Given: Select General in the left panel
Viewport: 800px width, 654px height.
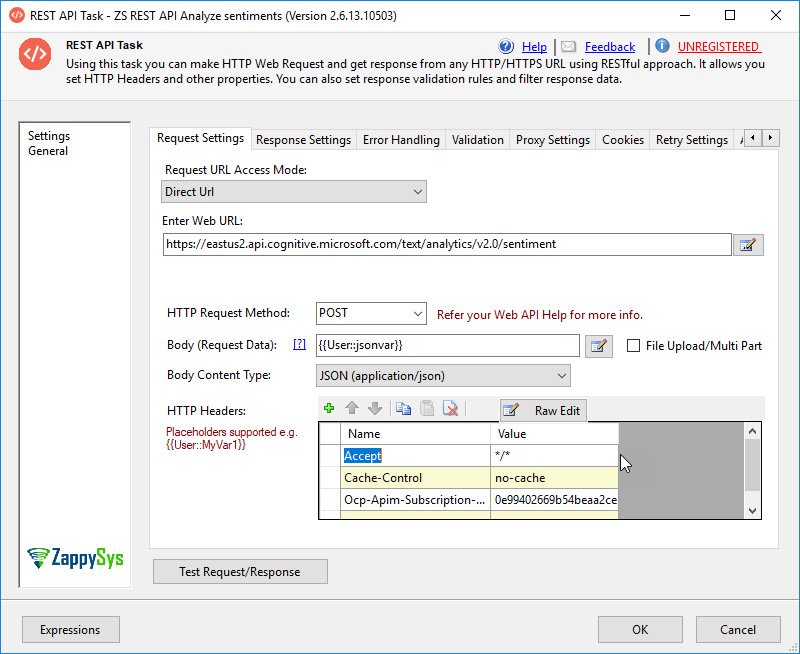Looking at the screenshot, I should [x=48, y=151].
